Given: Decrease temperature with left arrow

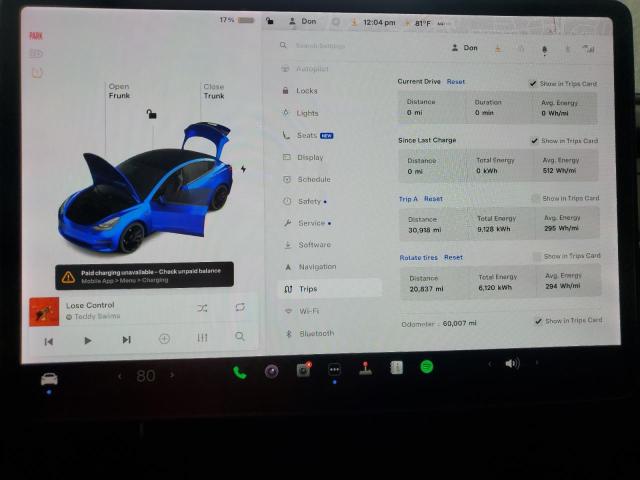Looking at the screenshot, I should [x=120, y=376].
